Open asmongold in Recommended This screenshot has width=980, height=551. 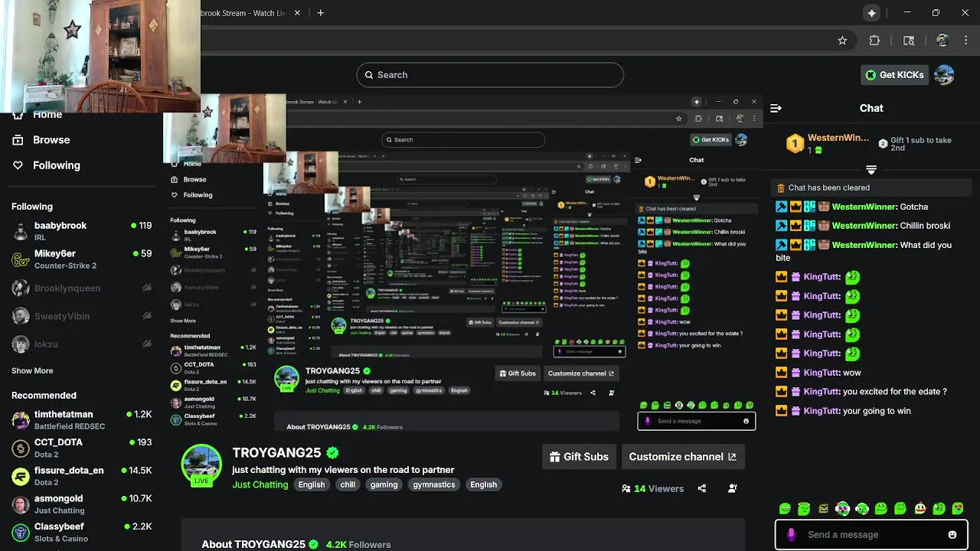(81, 504)
